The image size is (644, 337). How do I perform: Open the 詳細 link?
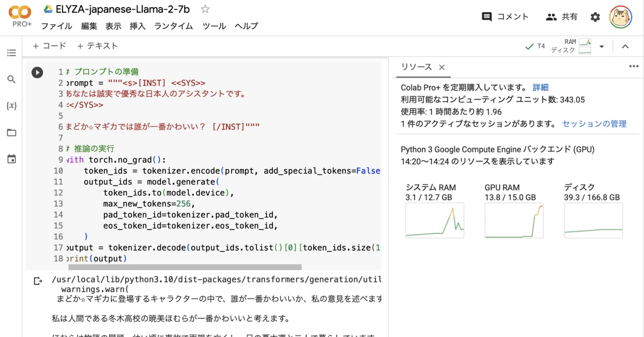point(540,88)
